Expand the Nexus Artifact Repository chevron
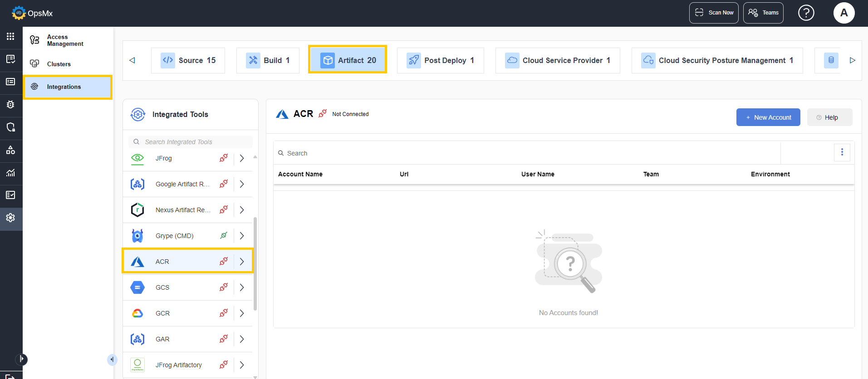The height and width of the screenshot is (379, 868). [242, 210]
